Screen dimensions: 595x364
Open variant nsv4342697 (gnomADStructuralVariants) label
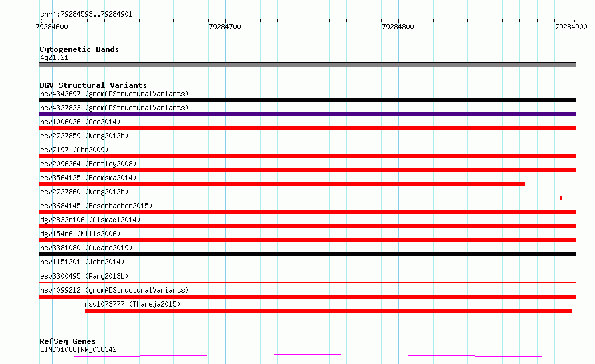pos(114,94)
